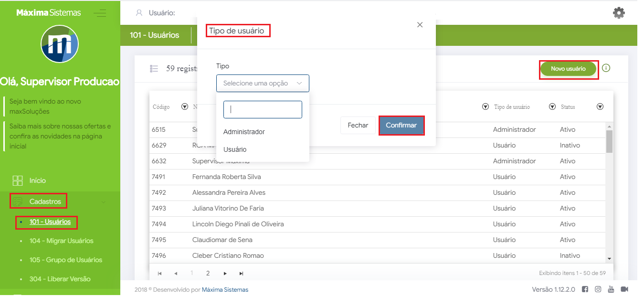Click Versão 1.12.2.0 text in footer
This screenshot has height=296, width=644.
coord(554,289)
